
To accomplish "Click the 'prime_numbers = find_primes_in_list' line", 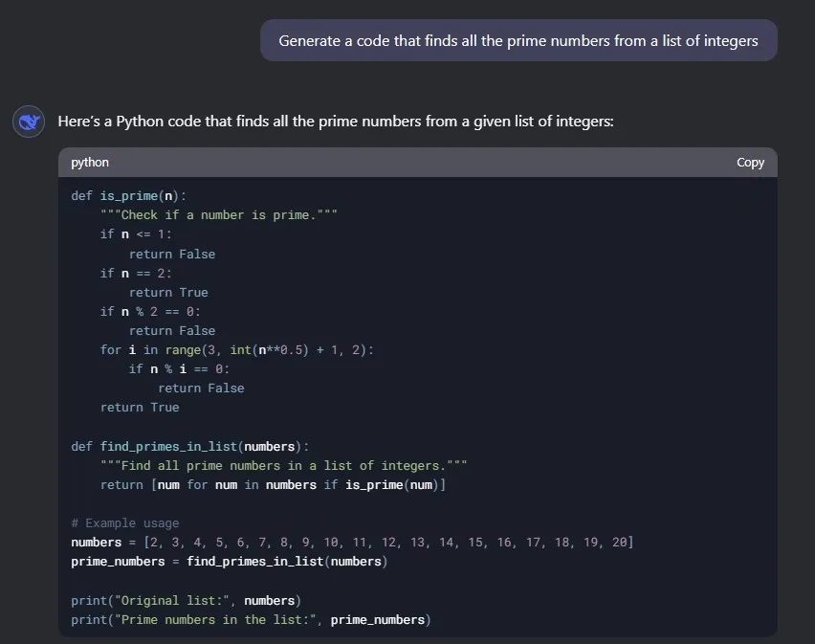I will [x=230, y=562].
